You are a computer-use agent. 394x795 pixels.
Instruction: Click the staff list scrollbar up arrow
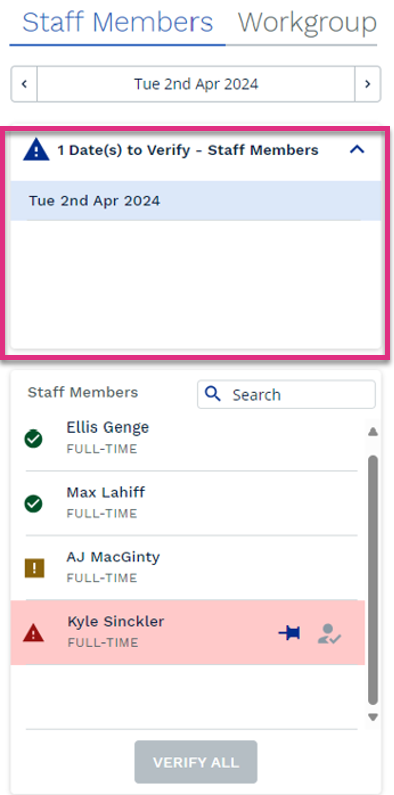tap(373, 431)
